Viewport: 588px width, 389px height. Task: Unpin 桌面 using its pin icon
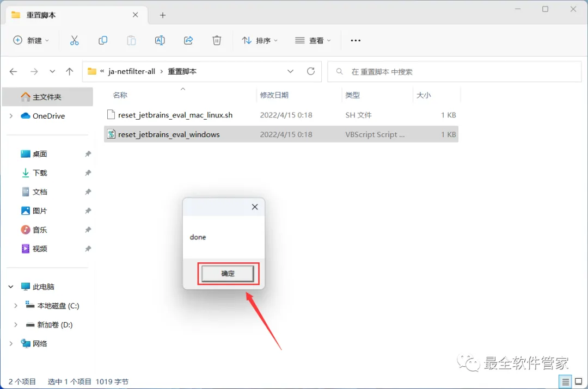click(x=88, y=154)
